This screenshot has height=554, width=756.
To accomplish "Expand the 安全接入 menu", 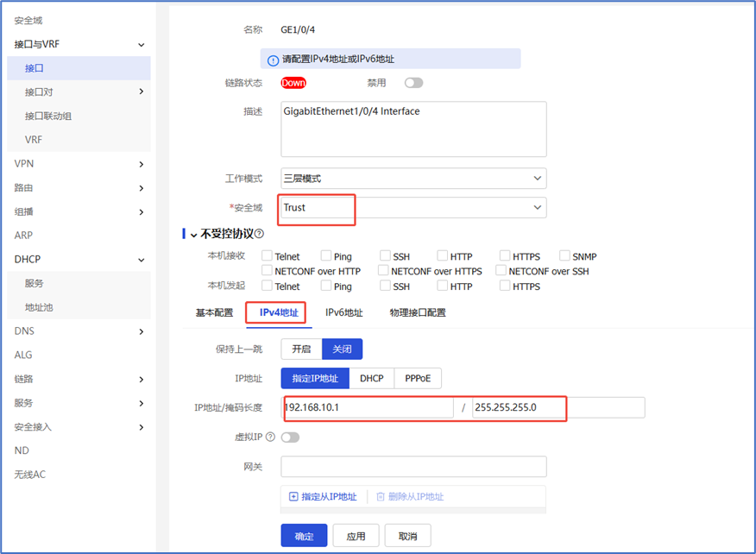I will coord(142,427).
